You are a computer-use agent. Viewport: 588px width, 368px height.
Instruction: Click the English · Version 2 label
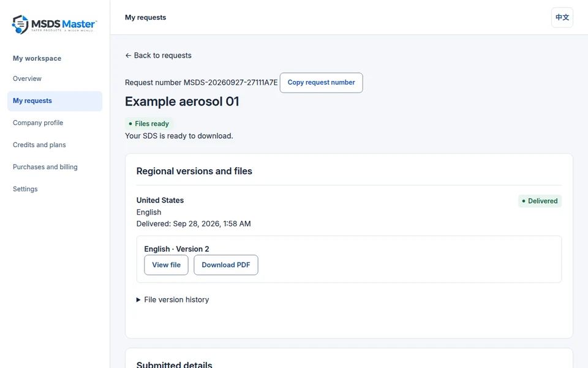[176, 249]
